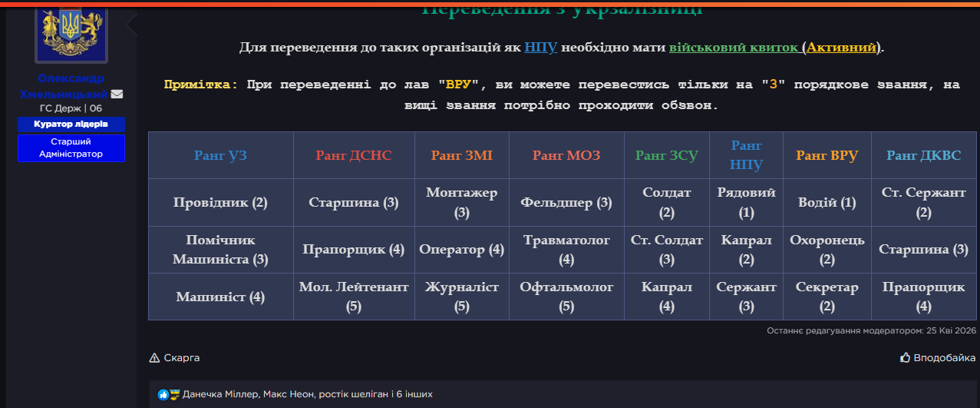
Task: Click the Куратор лідерів badge
Action: tap(71, 124)
